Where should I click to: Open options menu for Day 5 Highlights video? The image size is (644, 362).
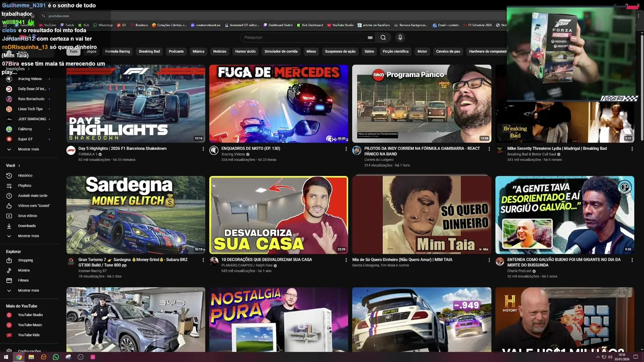[203, 149]
